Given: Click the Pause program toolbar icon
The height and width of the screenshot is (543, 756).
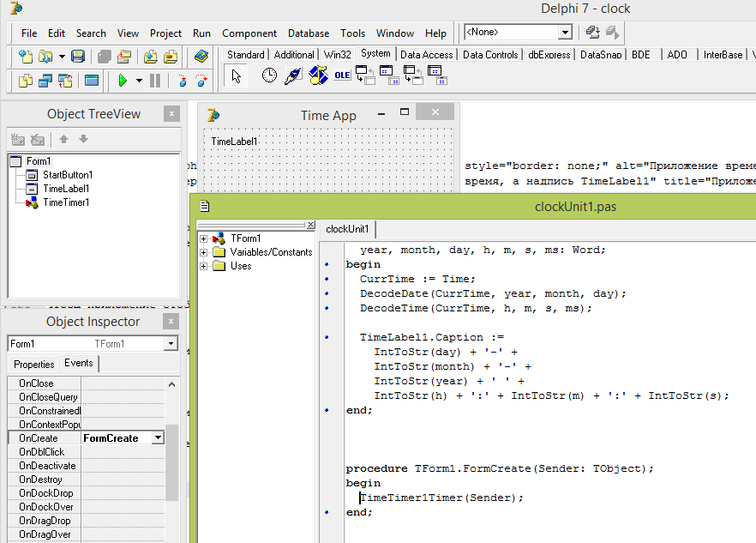Looking at the screenshot, I should pyautogui.click(x=155, y=80).
